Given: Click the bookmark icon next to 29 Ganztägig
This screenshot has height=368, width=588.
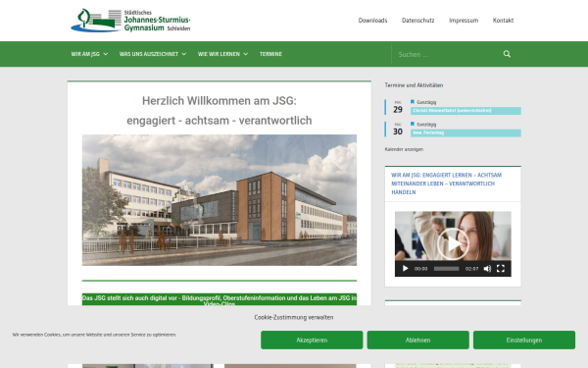Looking at the screenshot, I should (413, 102).
